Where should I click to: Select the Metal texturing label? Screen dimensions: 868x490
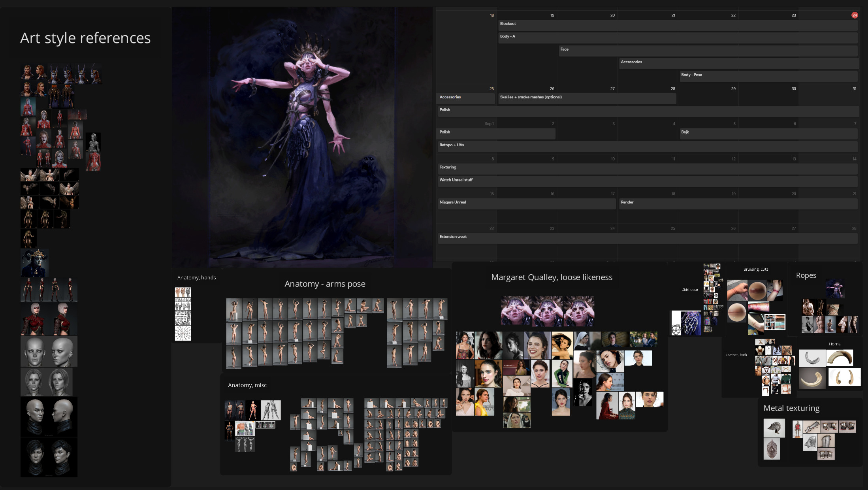click(791, 408)
